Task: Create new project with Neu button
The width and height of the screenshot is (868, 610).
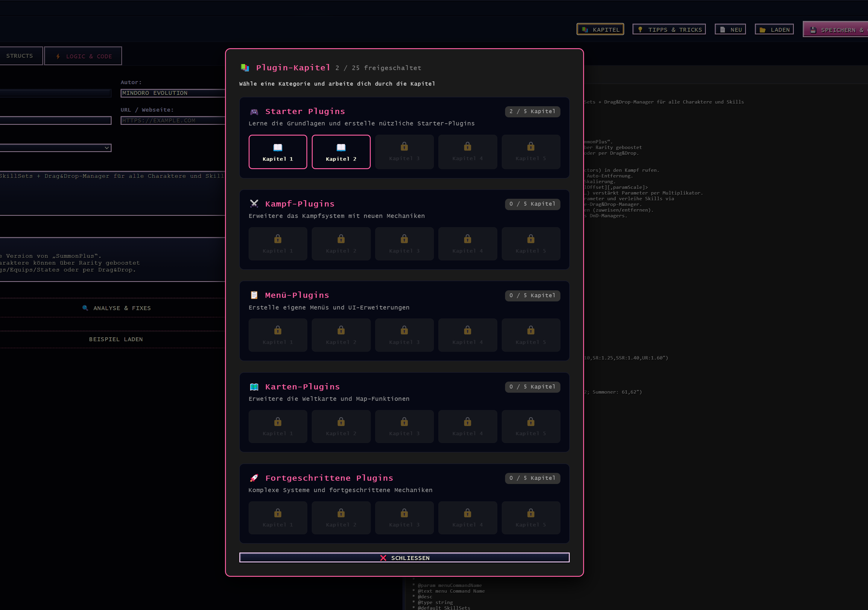Action: (x=730, y=30)
